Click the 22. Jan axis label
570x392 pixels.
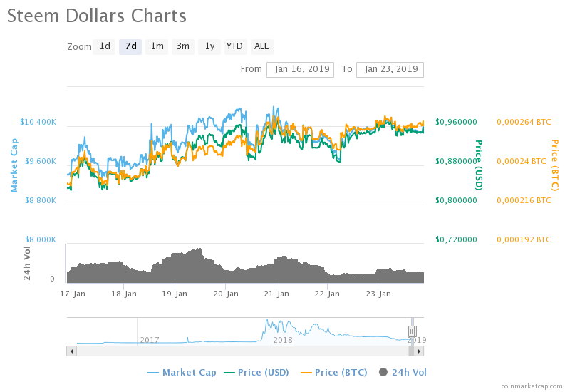point(327,294)
